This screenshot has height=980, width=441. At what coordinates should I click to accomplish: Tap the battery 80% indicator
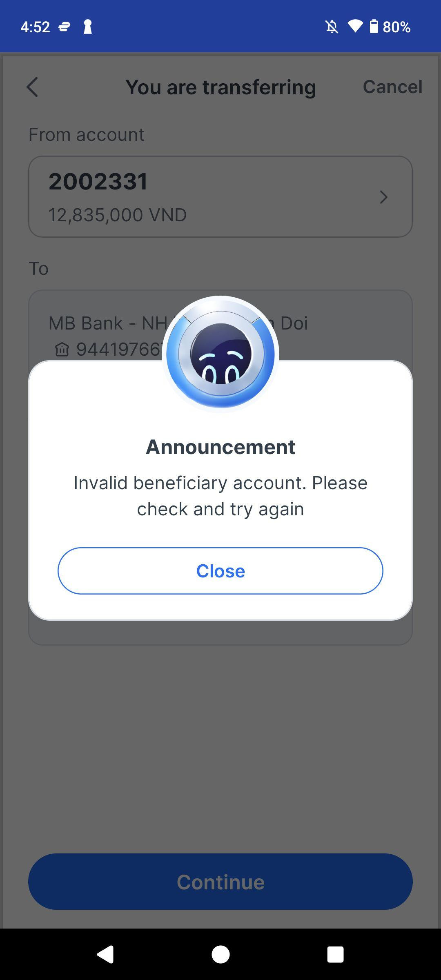click(390, 27)
